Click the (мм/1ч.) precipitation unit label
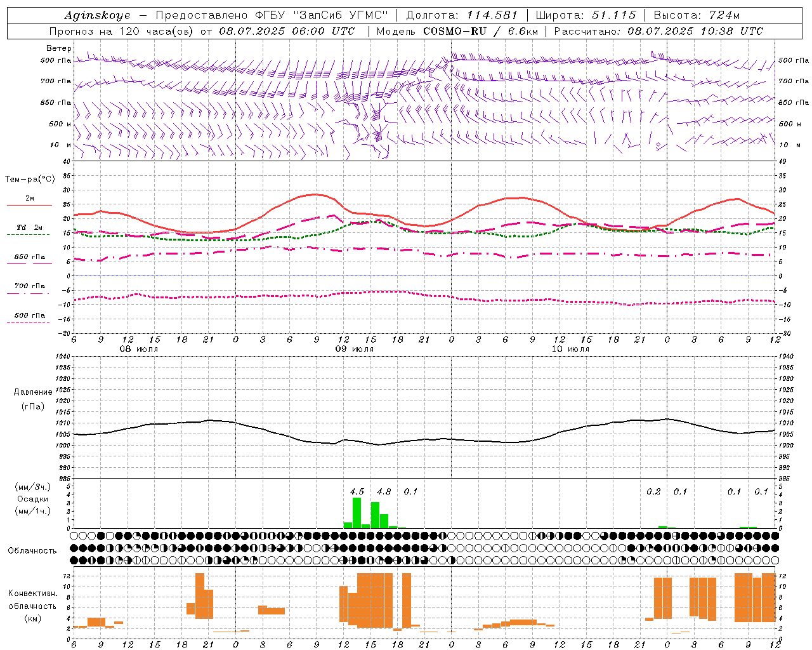Image resolution: width=812 pixels, height=650 pixels. click(33, 511)
